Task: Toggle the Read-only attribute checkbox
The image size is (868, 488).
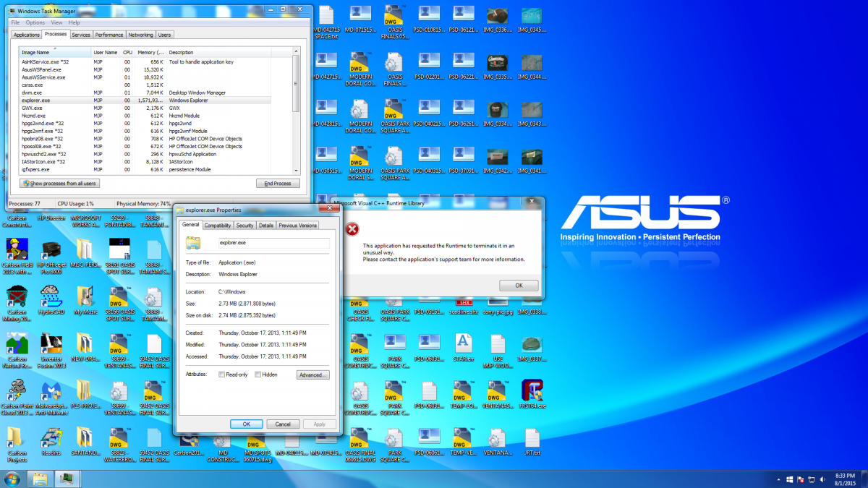Action: [x=222, y=374]
